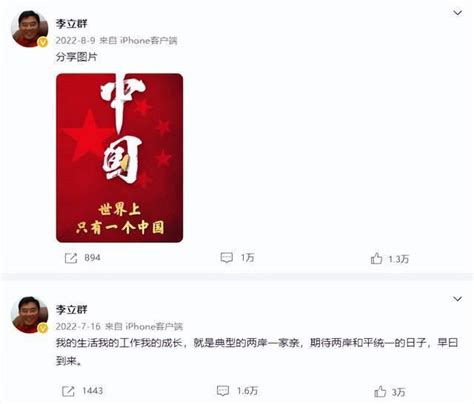Click the verified badge on the second post's avatar
Viewport: 474px width, 404px height.
(x=43, y=328)
